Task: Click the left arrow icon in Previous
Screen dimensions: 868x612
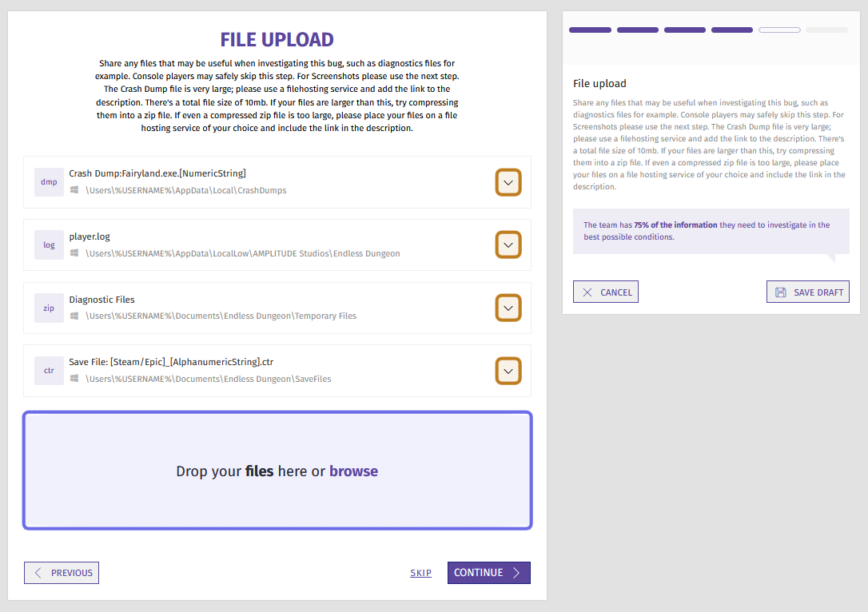Action: pyautogui.click(x=38, y=573)
